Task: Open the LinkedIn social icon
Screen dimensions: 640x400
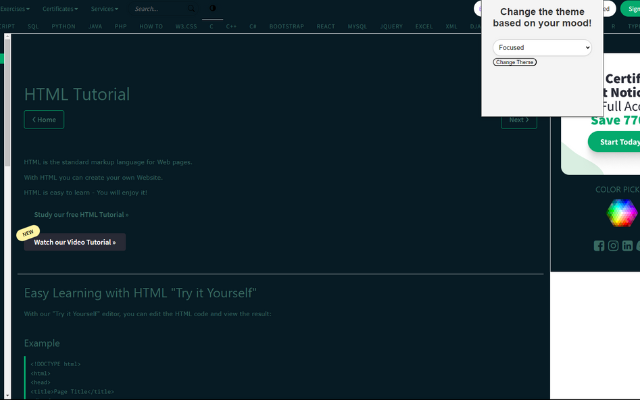Action: (x=627, y=246)
